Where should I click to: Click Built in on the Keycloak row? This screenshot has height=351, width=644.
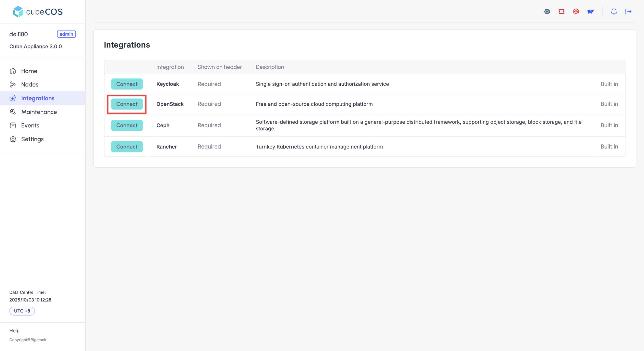pos(609,84)
